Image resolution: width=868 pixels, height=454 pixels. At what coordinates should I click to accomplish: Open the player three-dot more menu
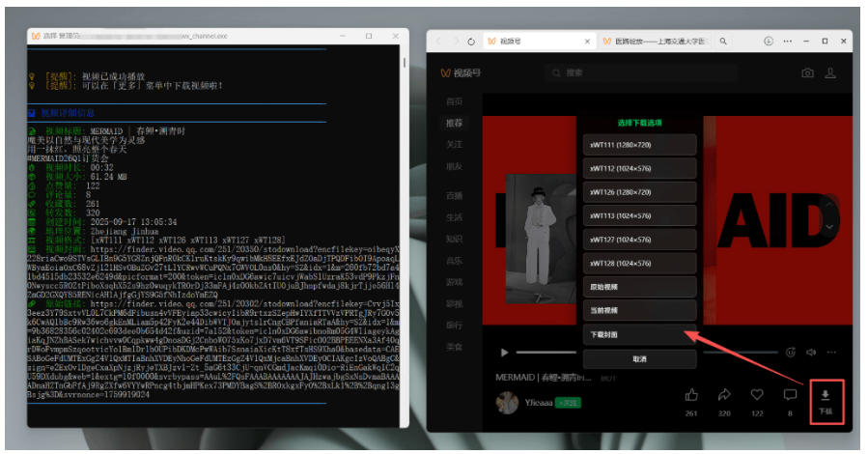pos(831,353)
